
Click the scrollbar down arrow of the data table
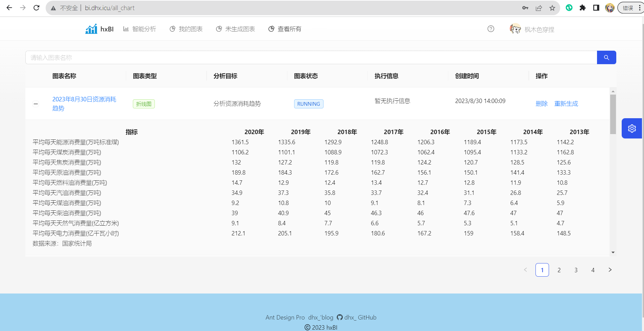pos(613,252)
